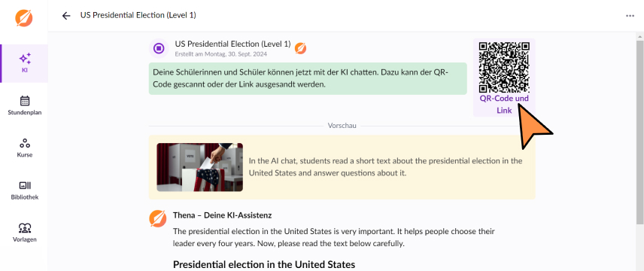Click the voting ballot box thumbnail

199,167
